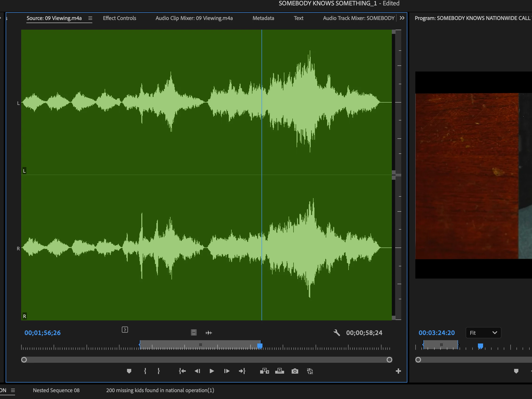Expand hidden panel tabs with double chevron
The width and height of the screenshot is (532, 399).
402,18
